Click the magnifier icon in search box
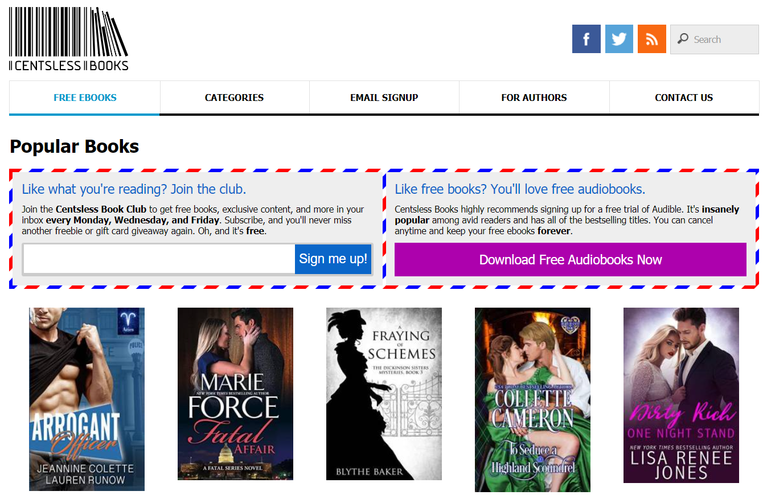The image size is (767, 498). click(x=683, y=39)
